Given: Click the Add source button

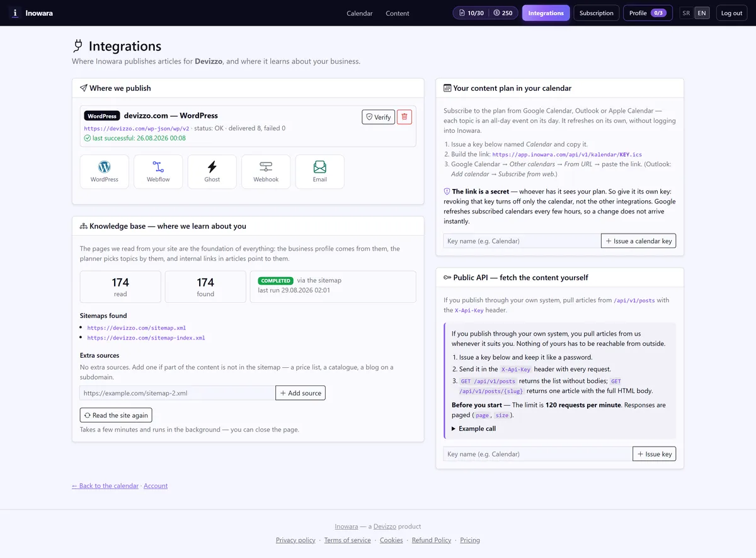Looking at the screenshot, I should click(x=301, y=393).
